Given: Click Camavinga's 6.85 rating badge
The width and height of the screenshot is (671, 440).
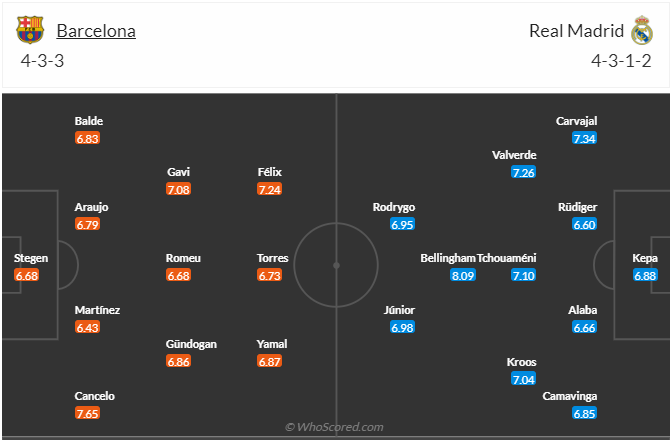Looking at the screenshot, I should [585, 412].
